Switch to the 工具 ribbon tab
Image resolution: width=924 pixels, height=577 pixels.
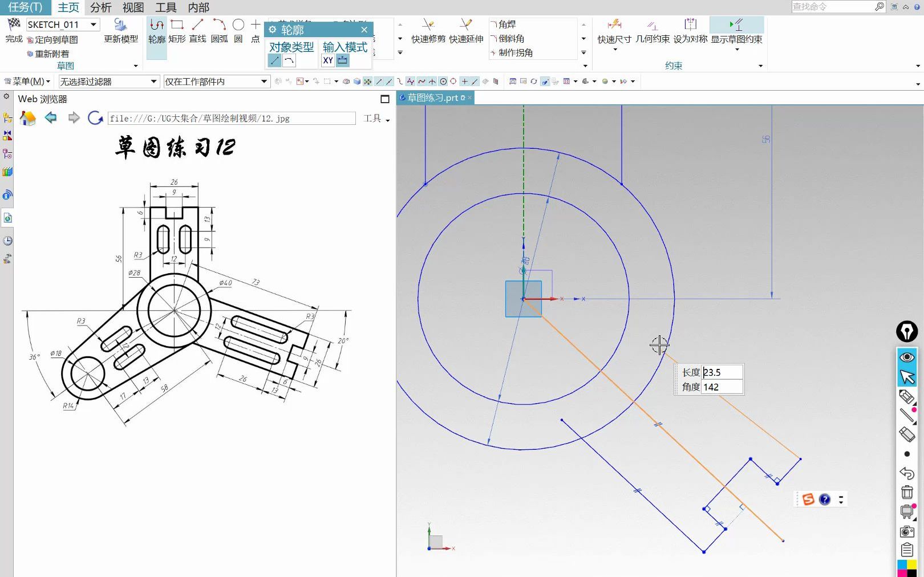(166, 7)
